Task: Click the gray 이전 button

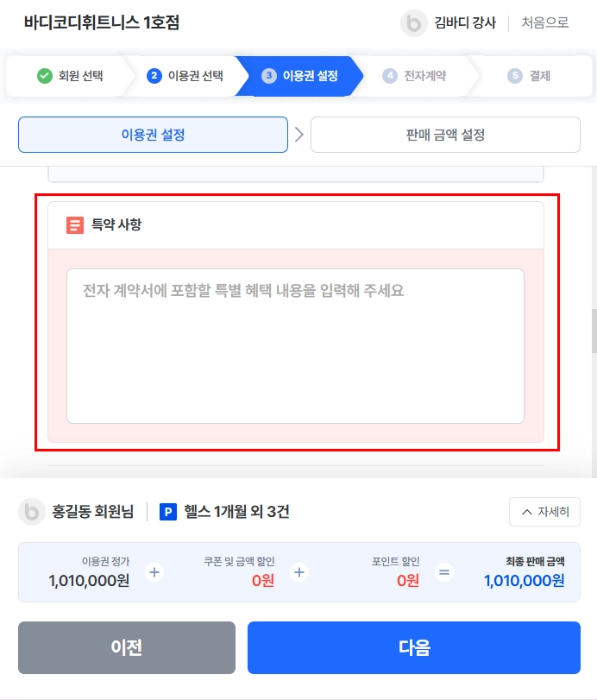Action: pyautogui.click(x=127, y=647)
